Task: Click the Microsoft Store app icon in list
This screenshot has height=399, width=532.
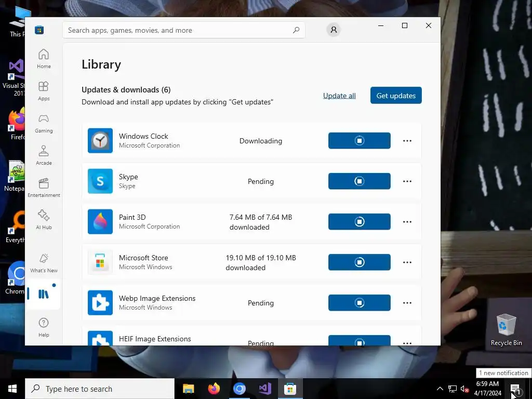Action: click(100, 262)
